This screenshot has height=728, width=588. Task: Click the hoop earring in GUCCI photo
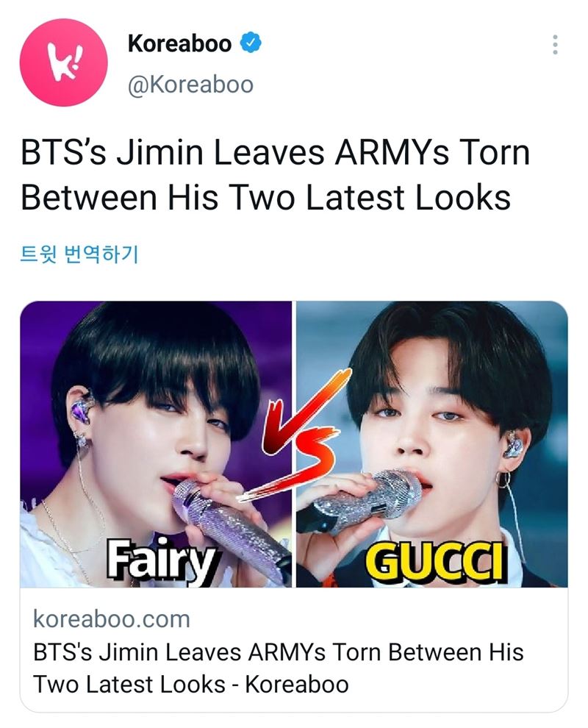(502, 479)
